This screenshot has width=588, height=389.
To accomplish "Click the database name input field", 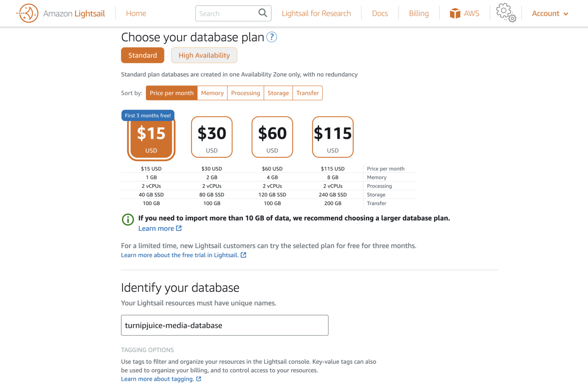I will coord(225,325).
